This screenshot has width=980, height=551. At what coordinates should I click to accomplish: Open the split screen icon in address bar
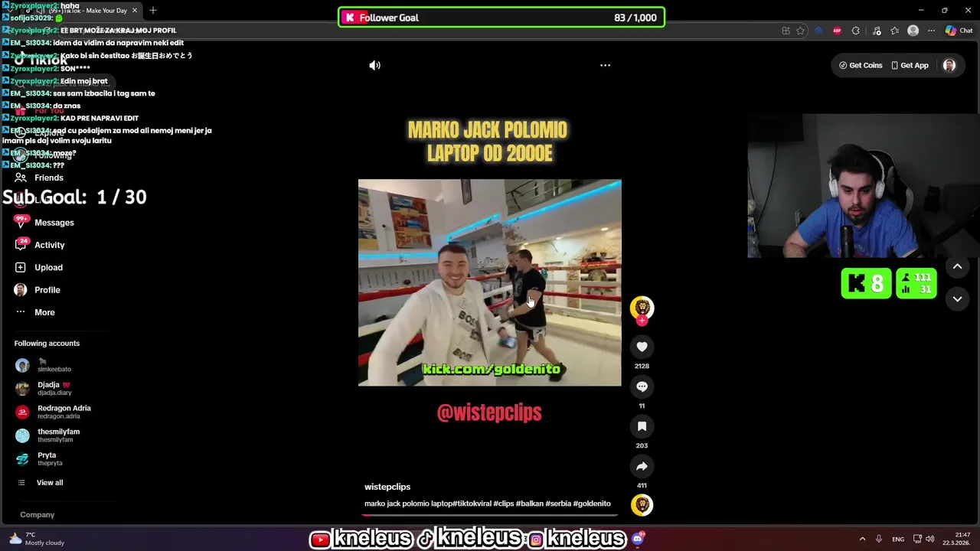786,31
